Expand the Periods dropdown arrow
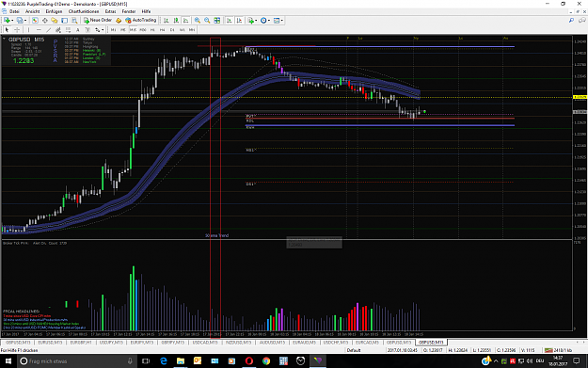This screenshot has width=588, height=368. pyautogui.click(x=269, y=21)
